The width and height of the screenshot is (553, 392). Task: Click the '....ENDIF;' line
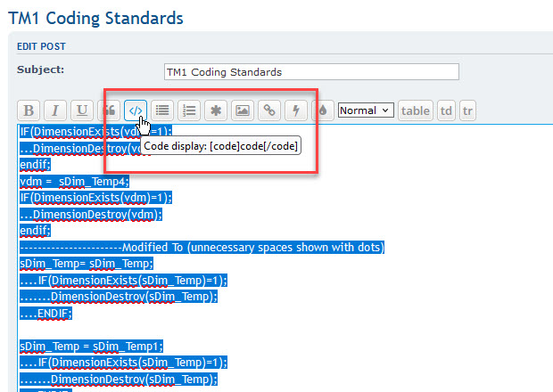pyautogui.click(x=45, y=313)
